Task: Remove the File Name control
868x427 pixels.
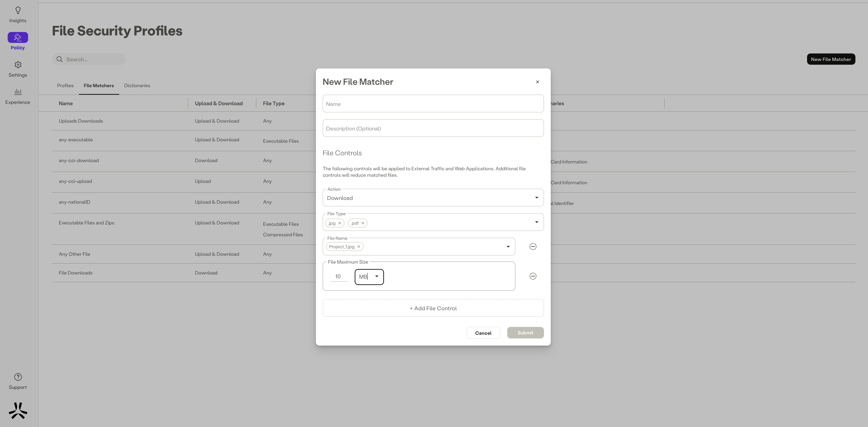Action: [x=533, y=247]
